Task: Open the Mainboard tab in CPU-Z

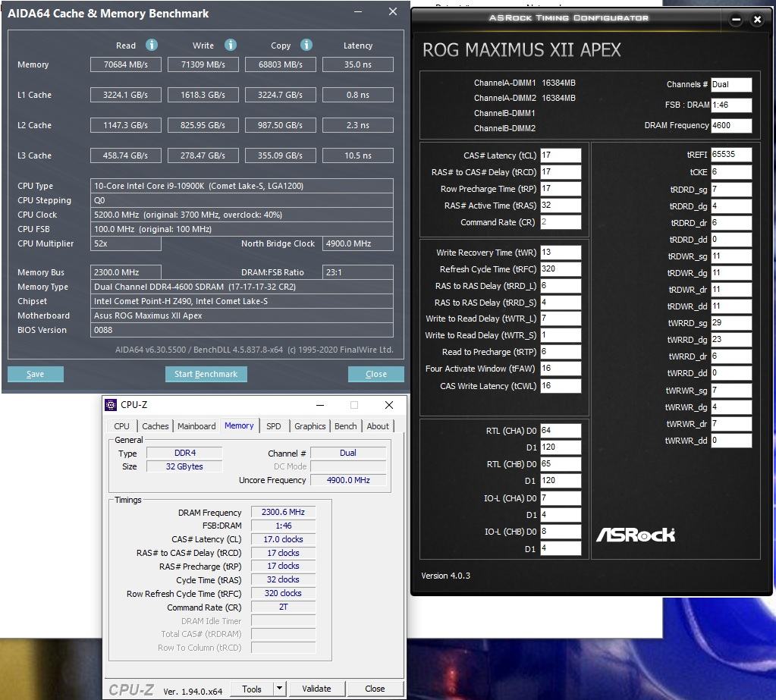Action: point(196,426)
